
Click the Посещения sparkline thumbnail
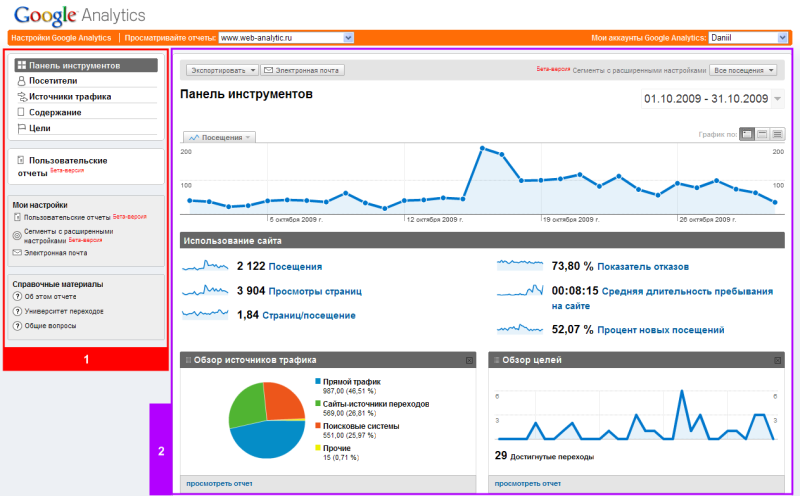coord(205,265)
